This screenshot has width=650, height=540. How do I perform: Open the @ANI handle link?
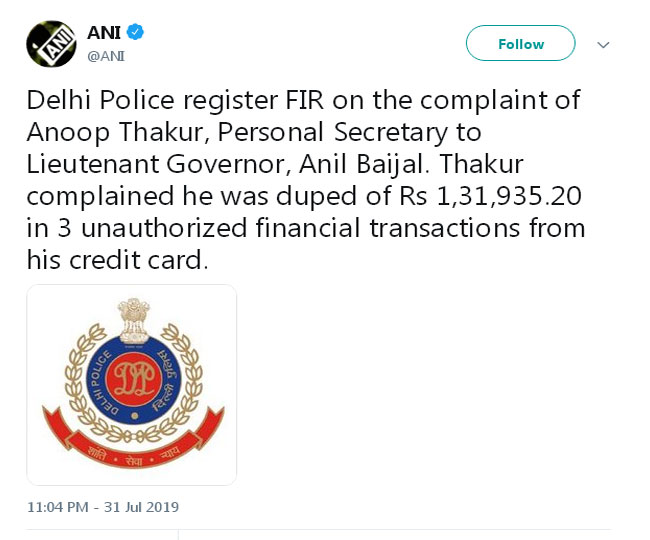[x=106, y=56]
